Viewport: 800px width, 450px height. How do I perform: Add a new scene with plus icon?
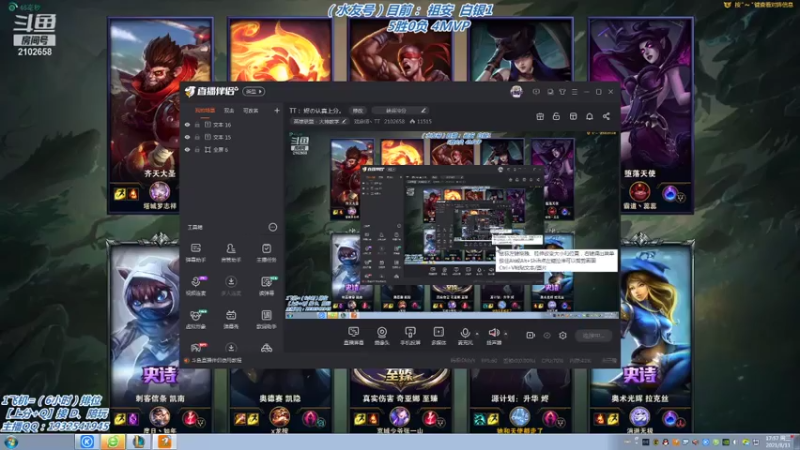tap(277, 110)
